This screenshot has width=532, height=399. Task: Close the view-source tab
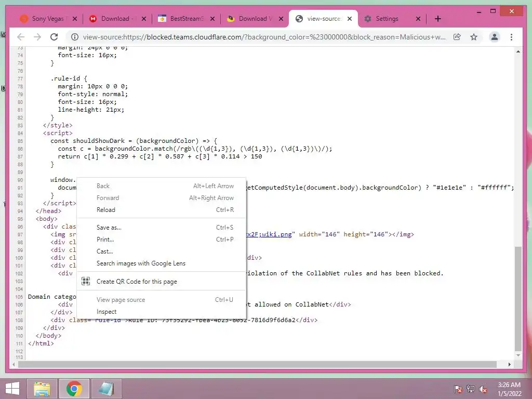350,19
